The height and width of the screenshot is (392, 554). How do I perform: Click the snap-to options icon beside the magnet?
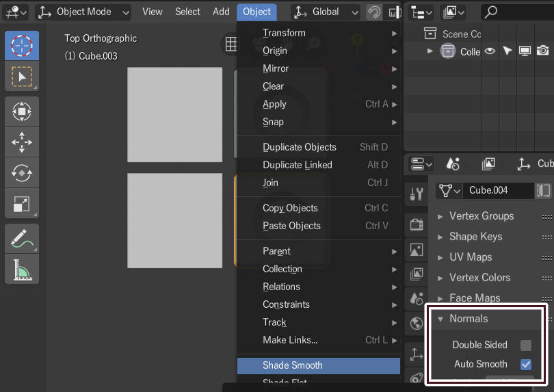pyautogui.click(x=394, y=12)
